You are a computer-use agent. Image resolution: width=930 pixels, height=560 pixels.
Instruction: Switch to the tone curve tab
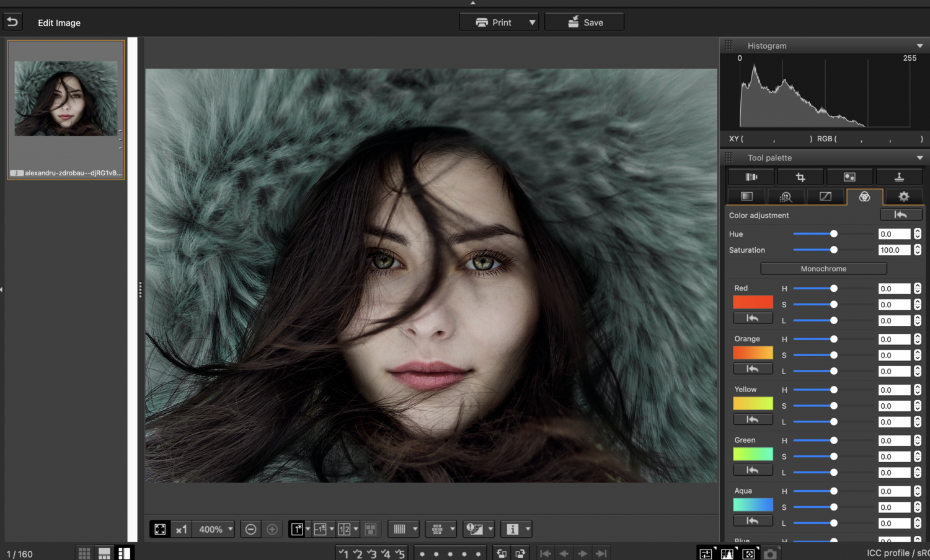coord(825,196)
